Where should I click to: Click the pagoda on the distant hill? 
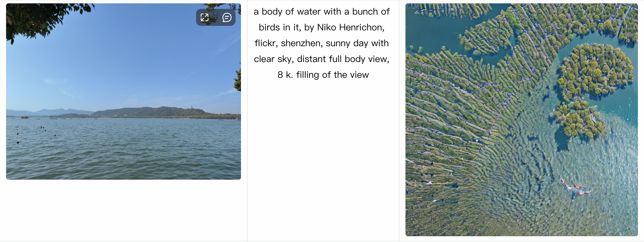(192, 107)
